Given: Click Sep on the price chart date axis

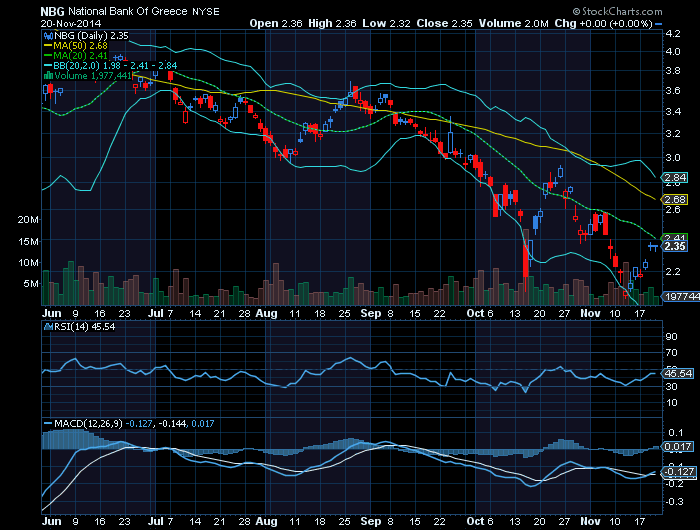Looking at the screenshot, I should coord(371,313).
